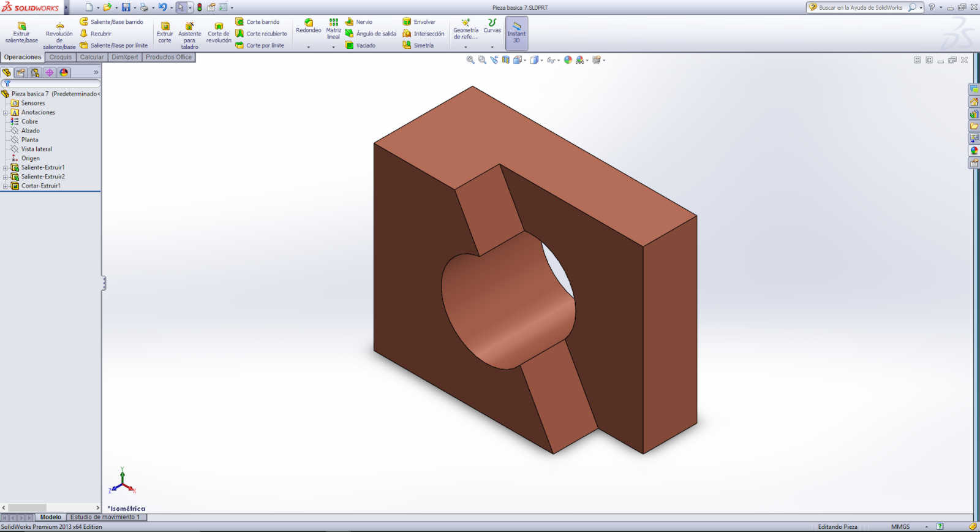Switch to the Croquis tab
Screen dimensions: 980x532
[x=61, y=57]
